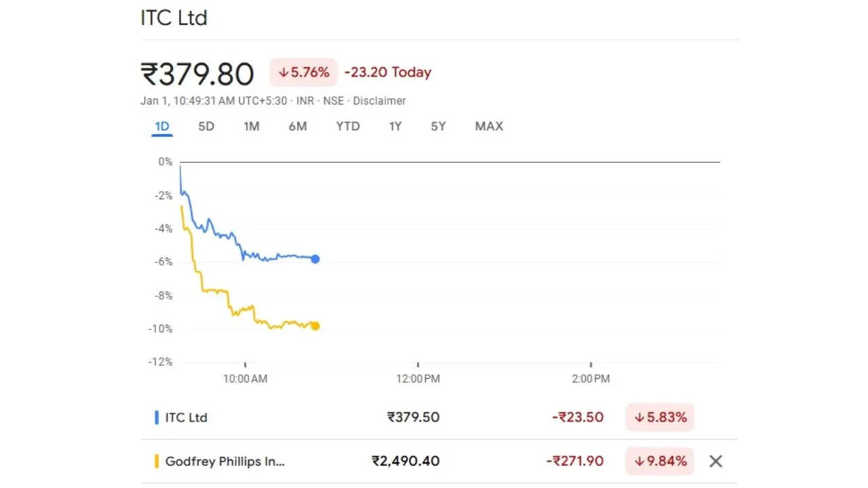Open the 1Y chart view
This screenshot has height=488, width=868.
pyautogui.click(x=395, y=127)
